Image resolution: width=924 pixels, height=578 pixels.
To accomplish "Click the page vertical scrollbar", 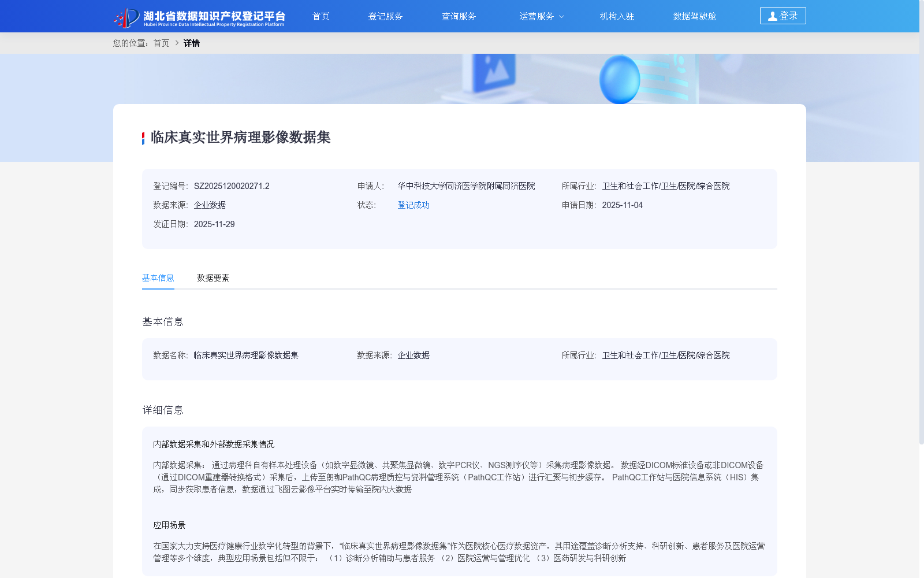I will (x=921, y=222).
